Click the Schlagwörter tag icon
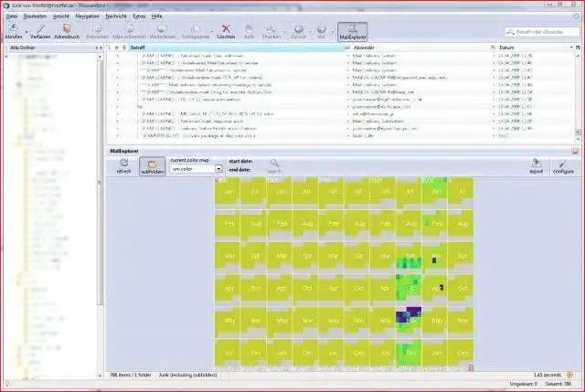Viewport: 585px width, 392px height. [195, 31]
